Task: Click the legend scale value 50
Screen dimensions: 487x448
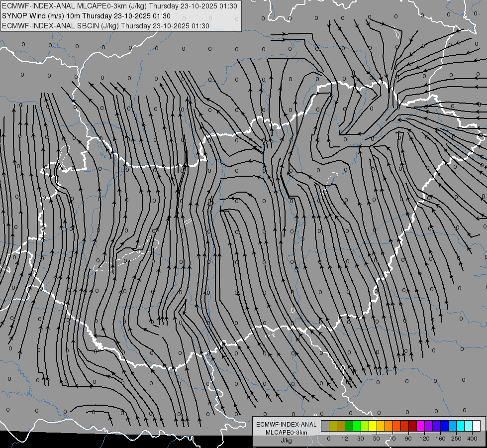Action: click(x=377, y=439)
